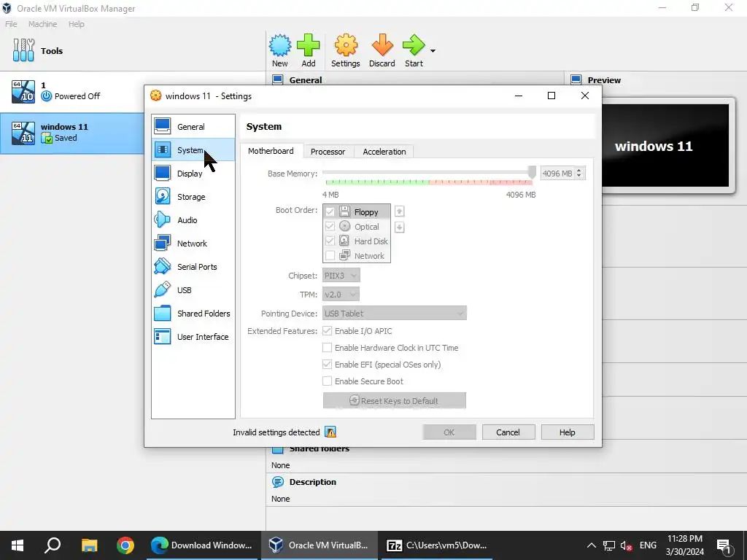Open the User Interface settings category
The width and height of the screenshot is (747, 560).
point(193,337)
